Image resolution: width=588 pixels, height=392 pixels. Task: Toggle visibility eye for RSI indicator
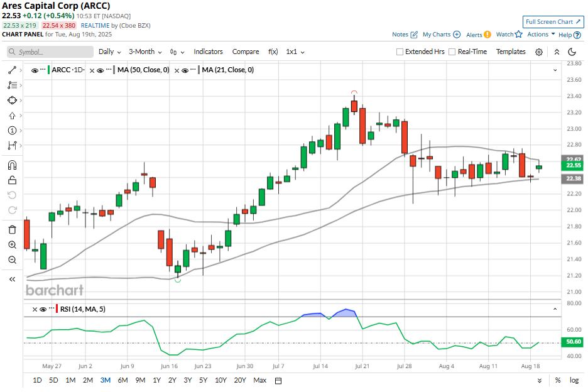(43, 310)
